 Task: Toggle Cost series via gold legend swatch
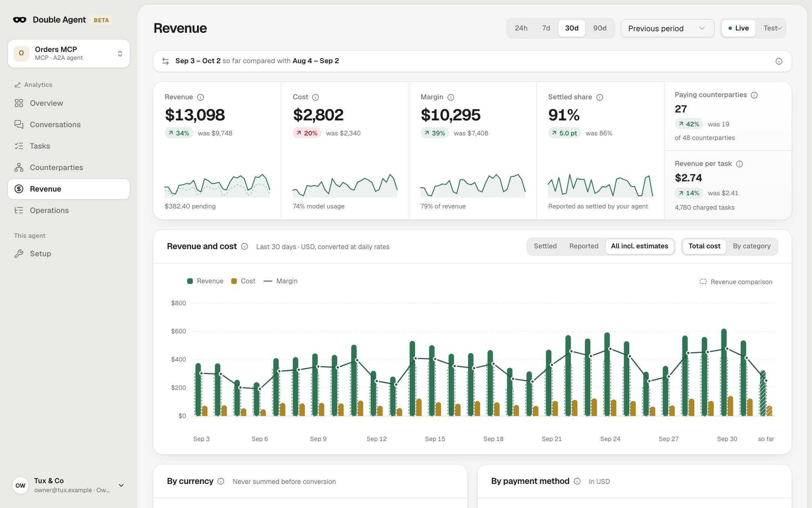click(x=234, y=281)
